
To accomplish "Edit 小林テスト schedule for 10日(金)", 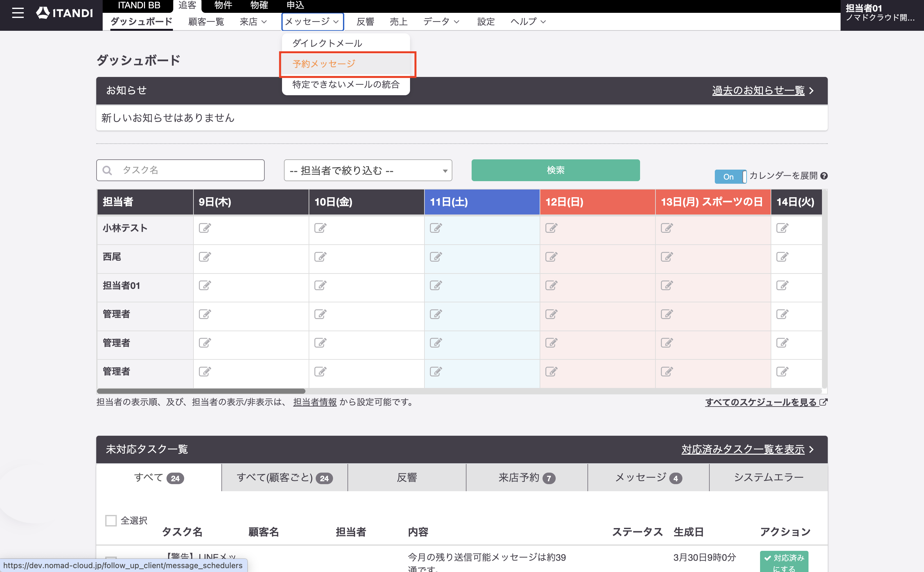I will pyautogui.click(x=320, y=228).
